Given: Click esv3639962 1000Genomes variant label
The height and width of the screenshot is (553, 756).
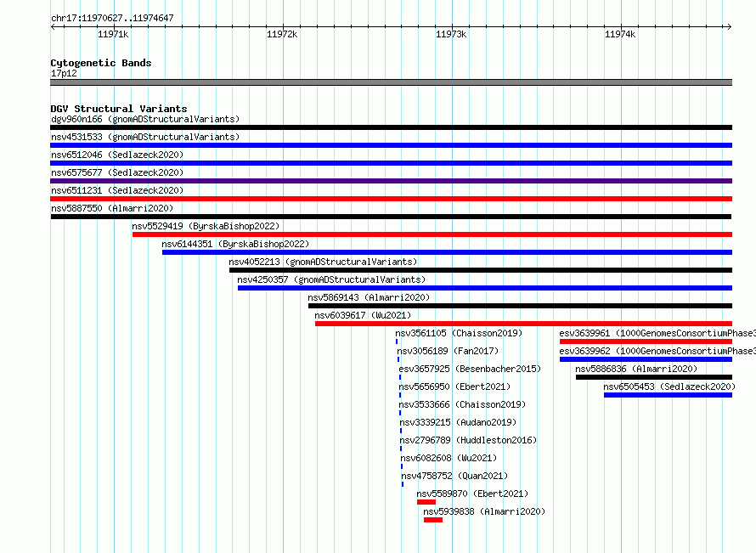Looking at the screenshot, I should (x=657, y=351).
